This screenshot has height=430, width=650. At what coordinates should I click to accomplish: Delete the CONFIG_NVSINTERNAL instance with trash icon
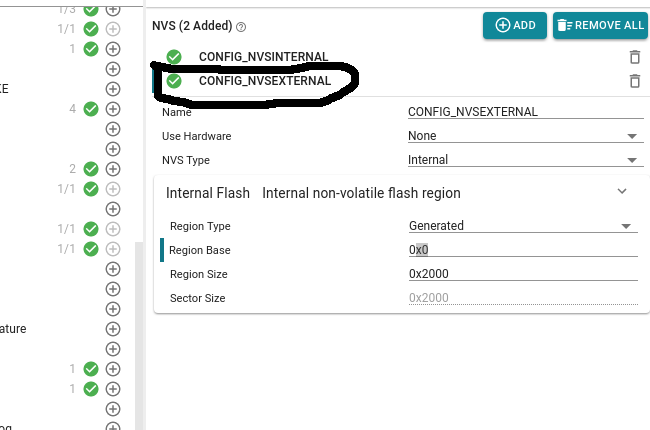coord(634,57)
